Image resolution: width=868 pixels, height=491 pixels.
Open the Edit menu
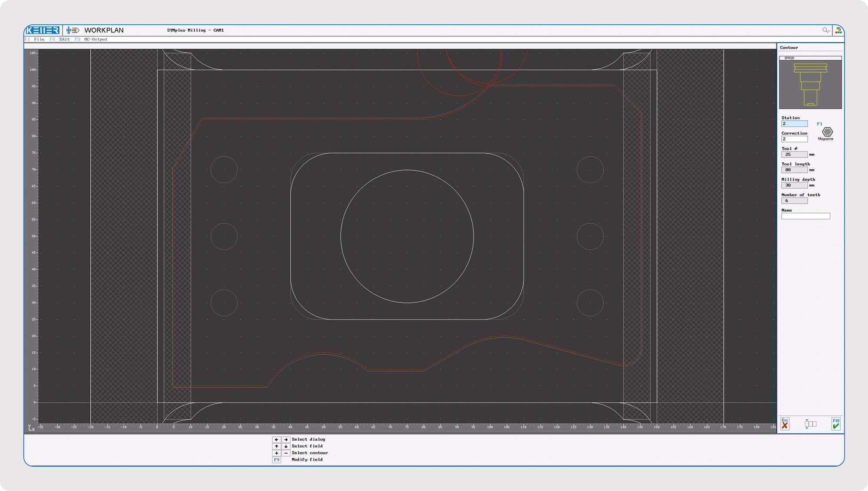coord(64,40)
